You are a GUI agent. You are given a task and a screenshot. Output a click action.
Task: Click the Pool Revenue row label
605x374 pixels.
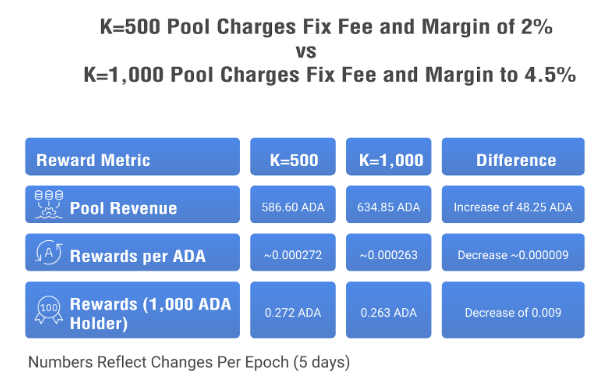click(123, 208)
